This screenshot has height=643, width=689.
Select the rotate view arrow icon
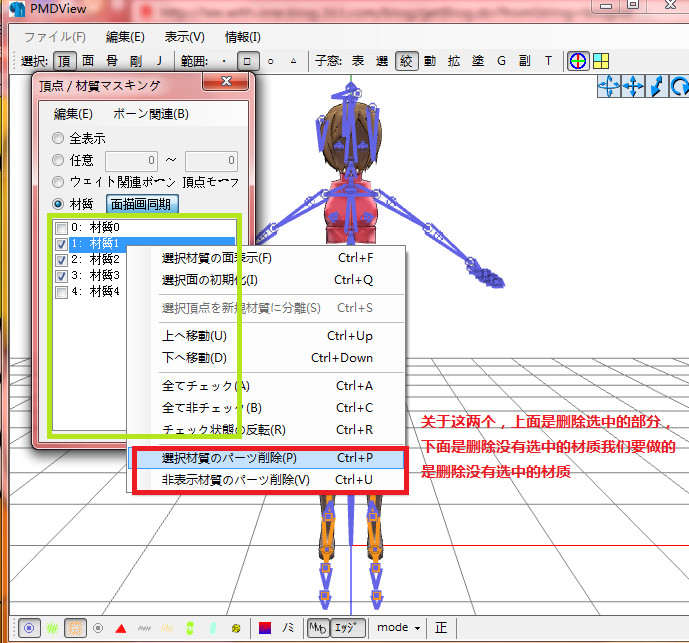tap(679, 86)
